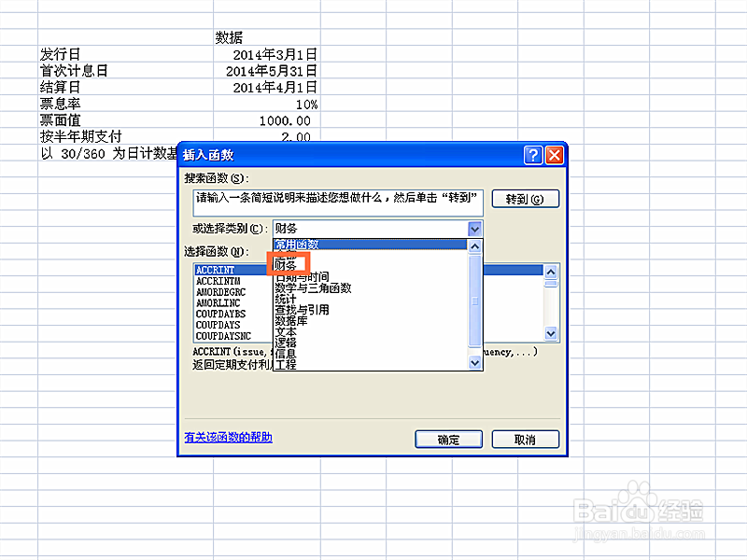The image size is (747, 560).
Task: Click the 确定 button to confirm
Action: 449,439
